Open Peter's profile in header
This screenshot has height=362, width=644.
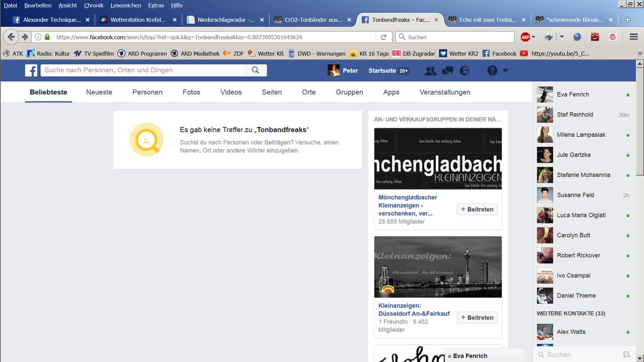pos(343,71)
